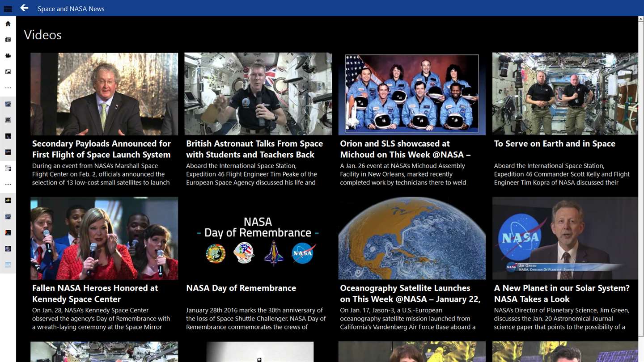
Task: Open the hamburger menu
Action: 8,8
